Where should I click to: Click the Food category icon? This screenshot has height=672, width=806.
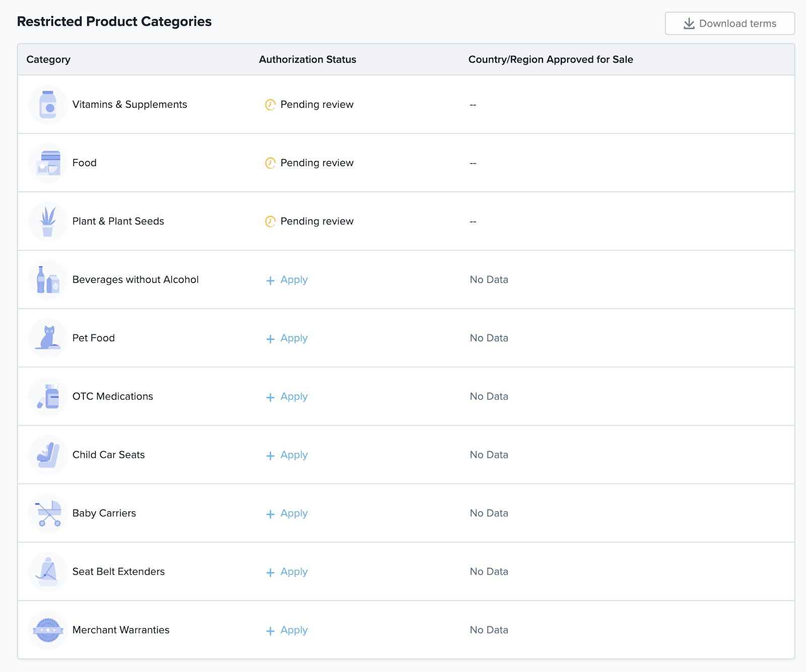48,163
